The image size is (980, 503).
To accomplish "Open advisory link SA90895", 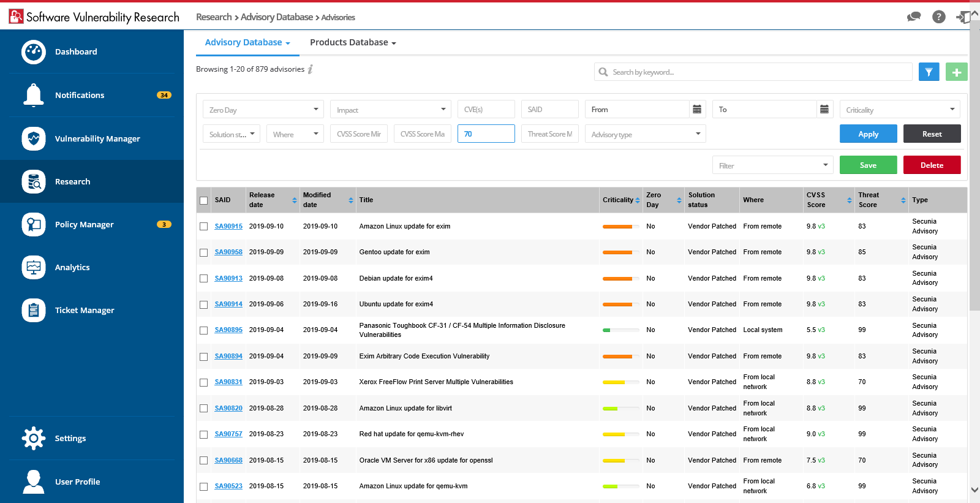I will pyautogui.click(x=228, y=330).
